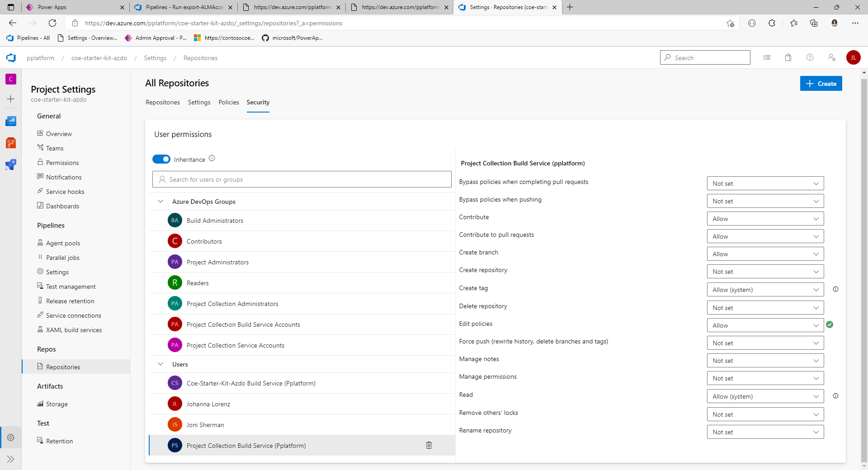Refresh the browser page
868x470 pixels.
point(52,23)
